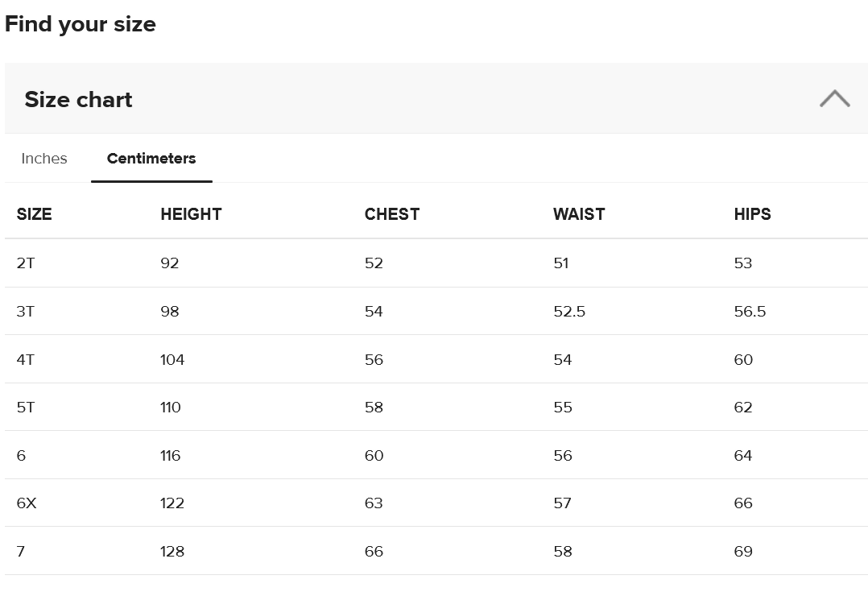Switch to the Inches tab

coord(44,159)
